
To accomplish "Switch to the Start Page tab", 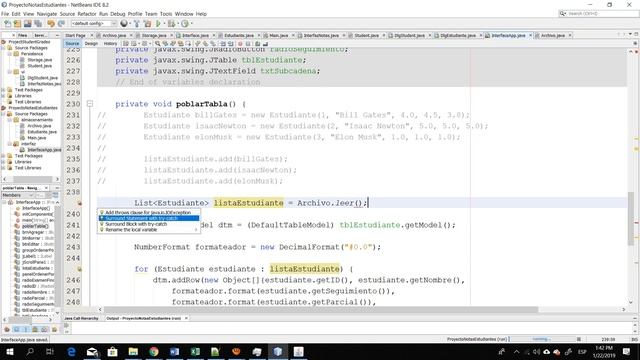I will pyautogui.click(x=76, y=36).
